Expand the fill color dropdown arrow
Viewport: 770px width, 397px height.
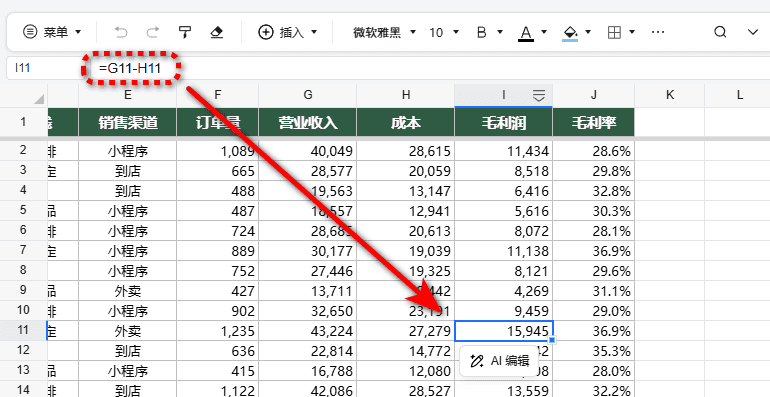(x=588, y=32)
